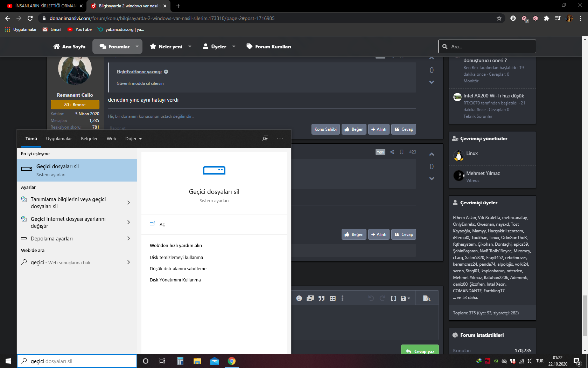
Task: Open more options in the reply editor toolbar
Action: pyautogui.click(x=342, y=298)
